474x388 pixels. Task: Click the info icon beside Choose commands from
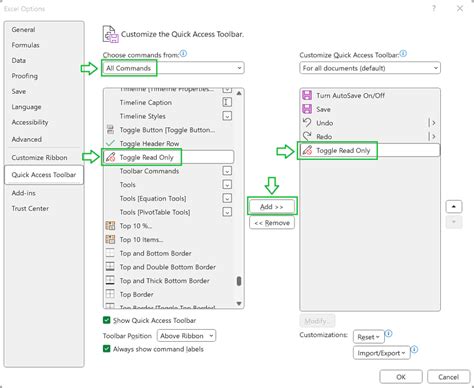click(183, 54)
